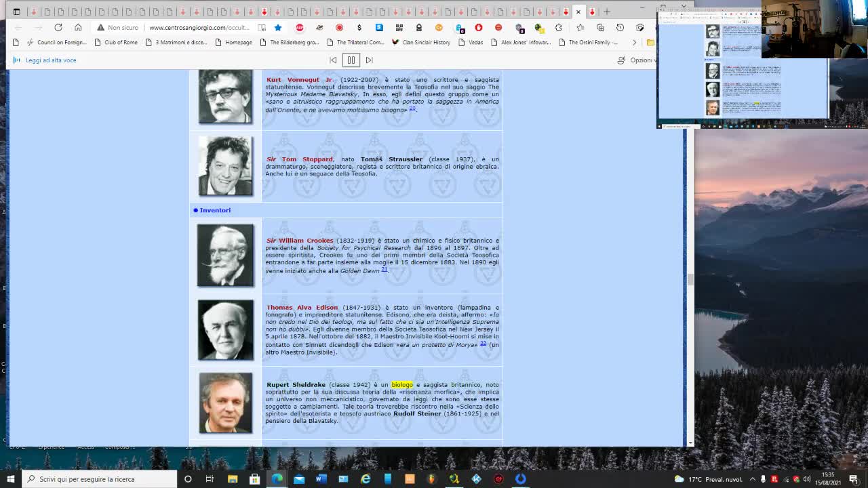Screen dimensions: 868x488
Task: Open the notification center icon
Action: pos(854,479)
